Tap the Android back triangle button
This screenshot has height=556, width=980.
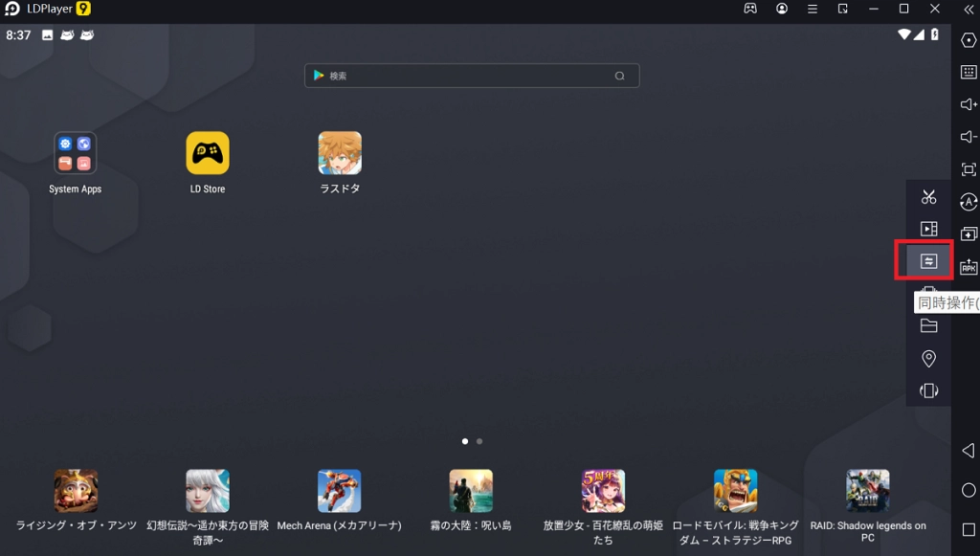pyautogui.click(x=969, y=451)
